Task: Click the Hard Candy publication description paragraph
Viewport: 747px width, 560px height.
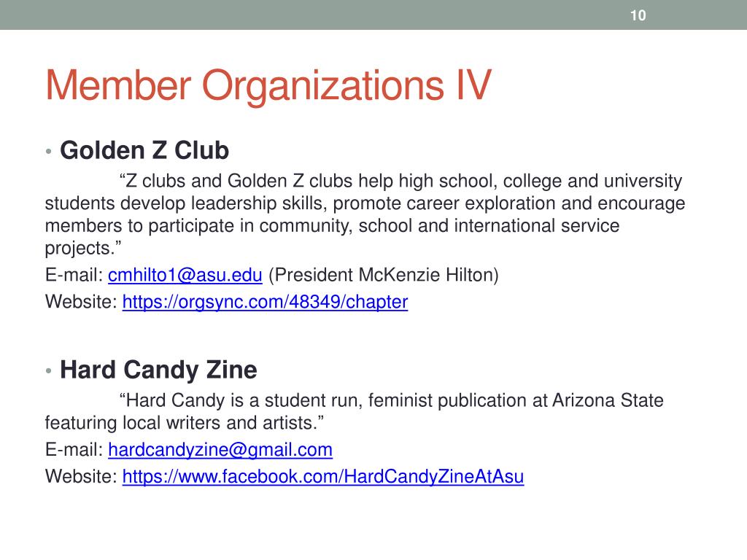Action: coord(354,411)
